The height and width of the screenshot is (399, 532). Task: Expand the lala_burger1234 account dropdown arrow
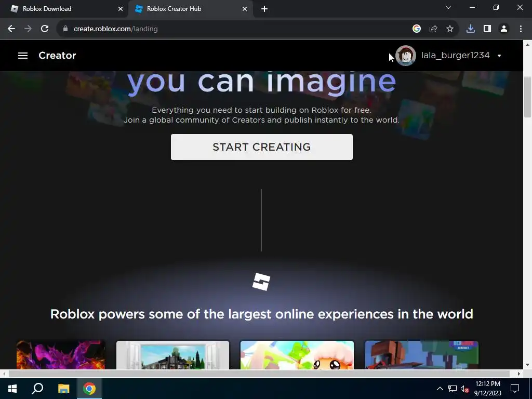(499, 56)
